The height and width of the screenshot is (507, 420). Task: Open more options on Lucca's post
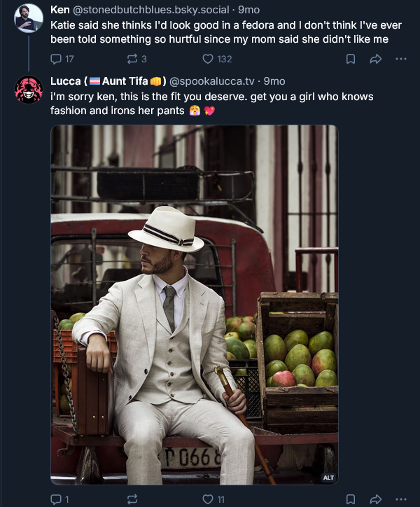click(401, 499)
